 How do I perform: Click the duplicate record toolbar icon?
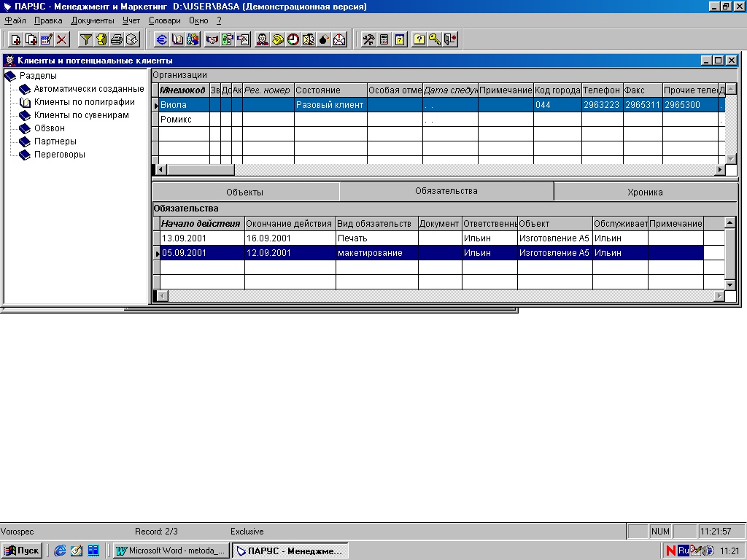pyautogui.click(x=31, y=39)
